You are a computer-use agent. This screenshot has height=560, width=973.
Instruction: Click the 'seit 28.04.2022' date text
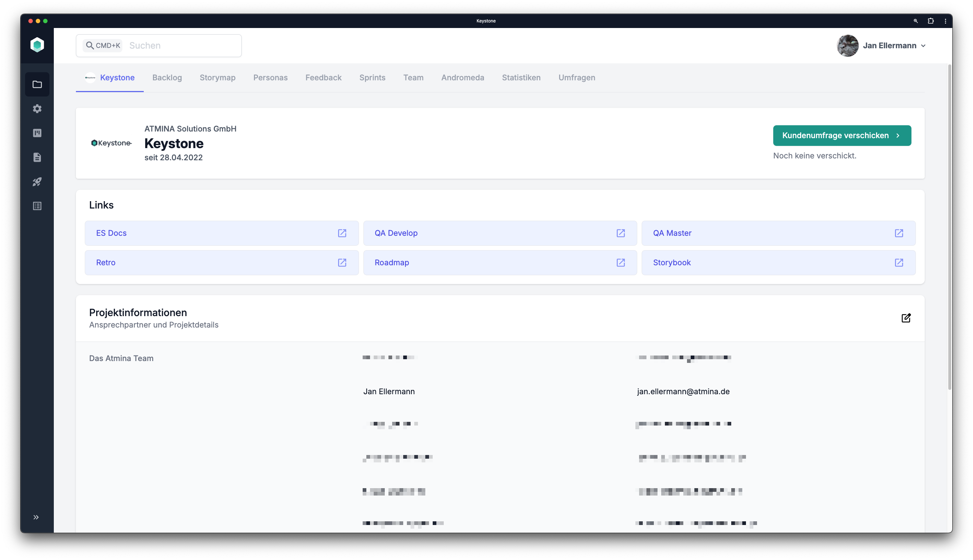173,158
